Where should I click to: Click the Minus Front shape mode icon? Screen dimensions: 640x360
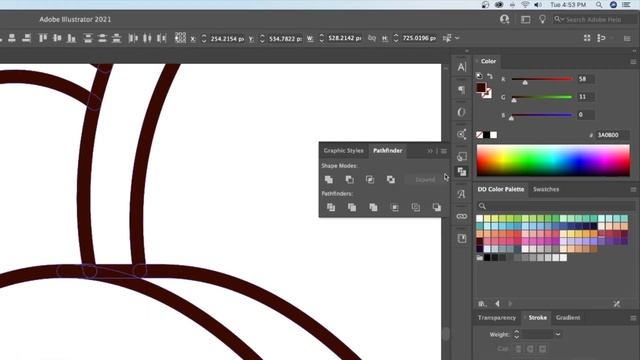349,180
